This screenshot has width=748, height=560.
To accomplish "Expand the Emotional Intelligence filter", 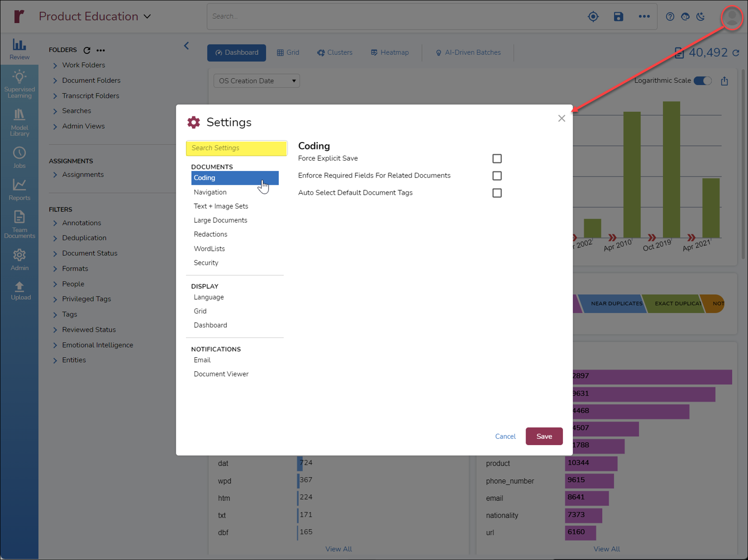I will coord(55,345).
